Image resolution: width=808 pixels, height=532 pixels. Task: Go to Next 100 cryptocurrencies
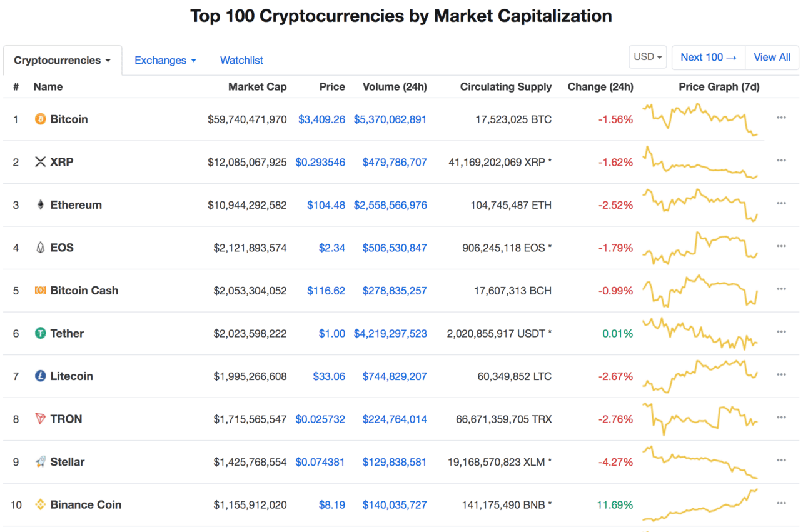[x=709, y=57]
